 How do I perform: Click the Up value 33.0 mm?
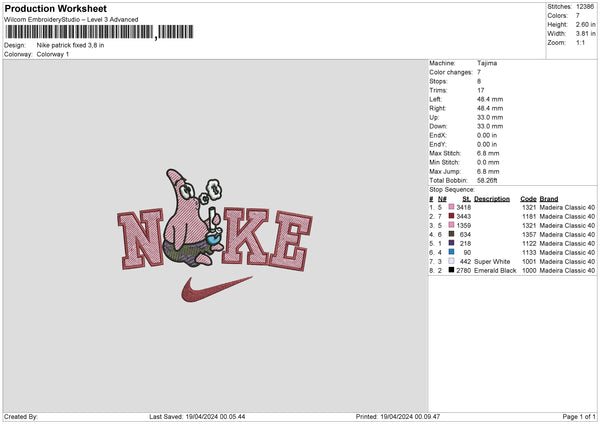coord(490,117)
